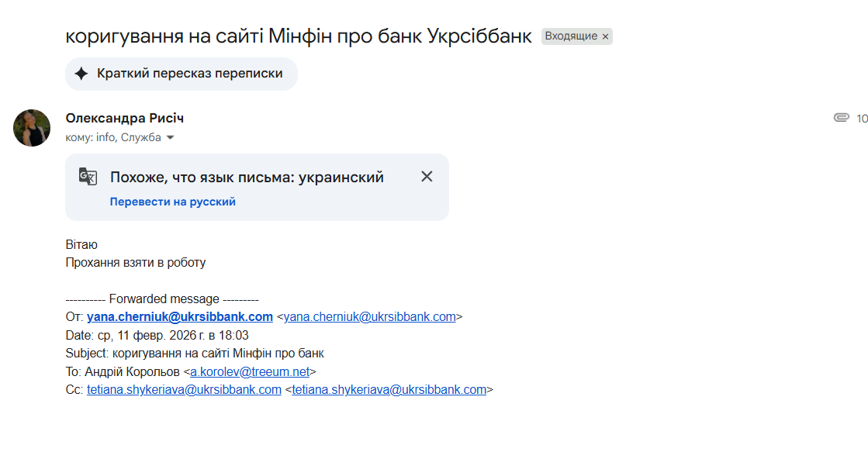This screenshot has width=868, height=459.
Task: Expand recipient details dropdown arrow
Action: click(170, 138)
